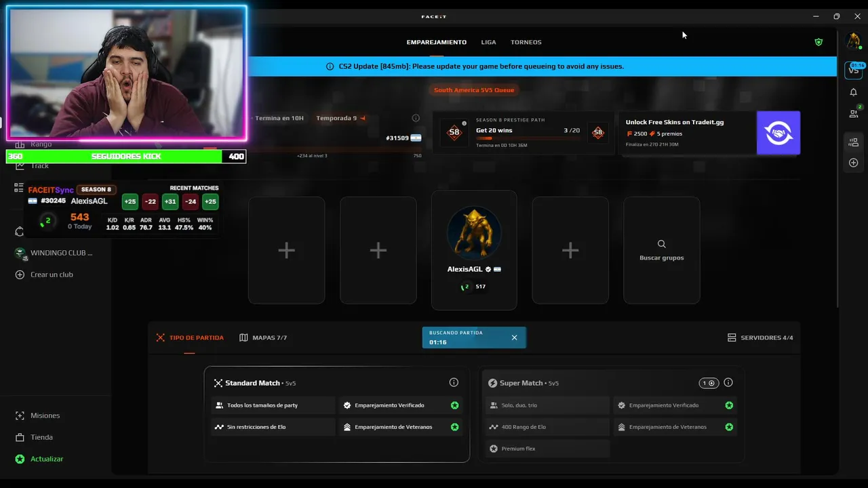Click the Super Match Emparejamiento de Veteranos green star
This screenshot has height=488, width=868.
coord(729,427)
